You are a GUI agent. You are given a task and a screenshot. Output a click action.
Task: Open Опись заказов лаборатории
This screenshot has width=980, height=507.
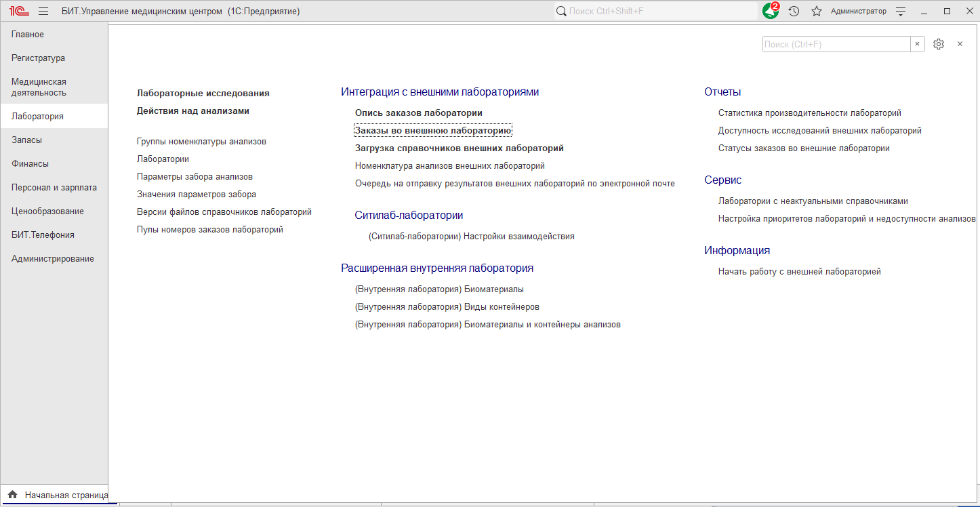pyautogui.click(x=418, y=113)
